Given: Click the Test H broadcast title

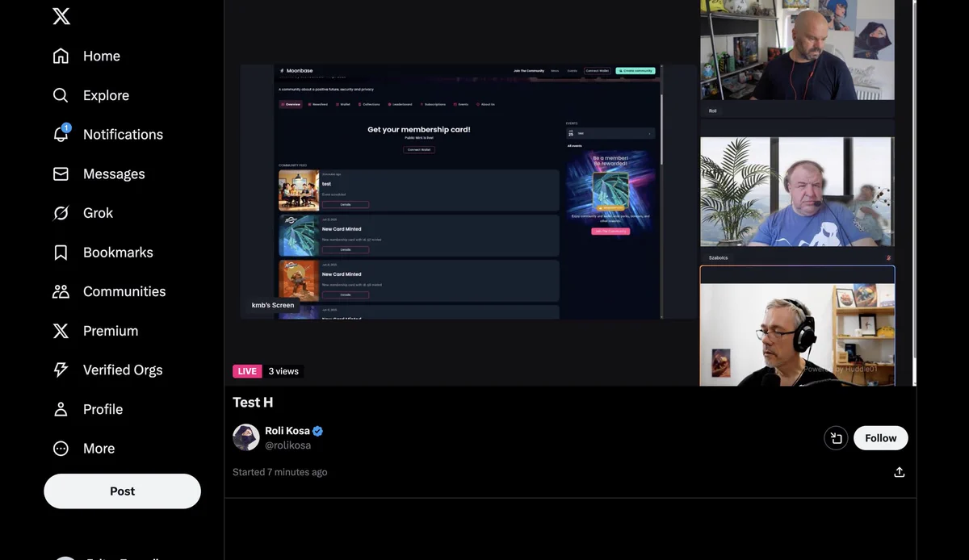Looking at the screenshot, I should [x=253, y=402].
